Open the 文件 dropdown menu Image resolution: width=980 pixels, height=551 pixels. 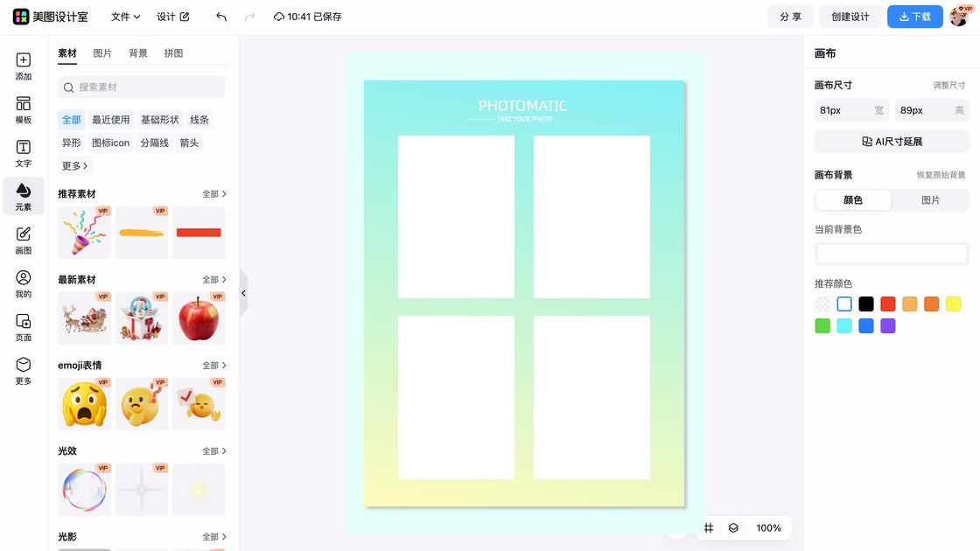click(125, 17)
